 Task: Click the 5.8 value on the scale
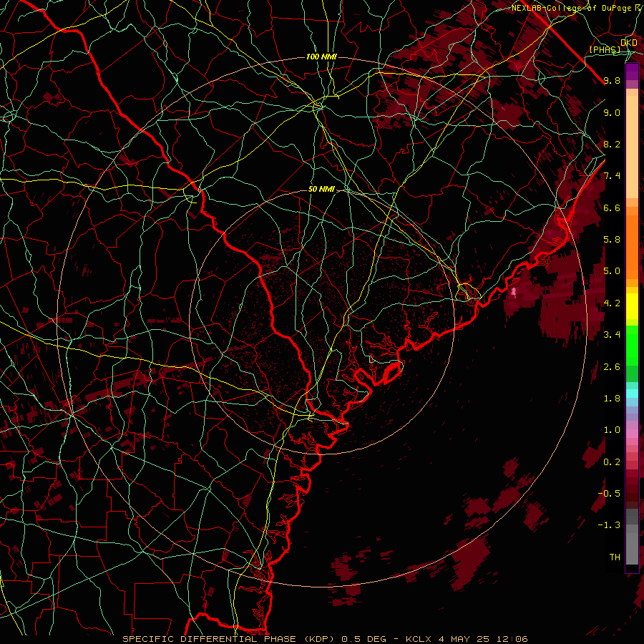point(612,240)
